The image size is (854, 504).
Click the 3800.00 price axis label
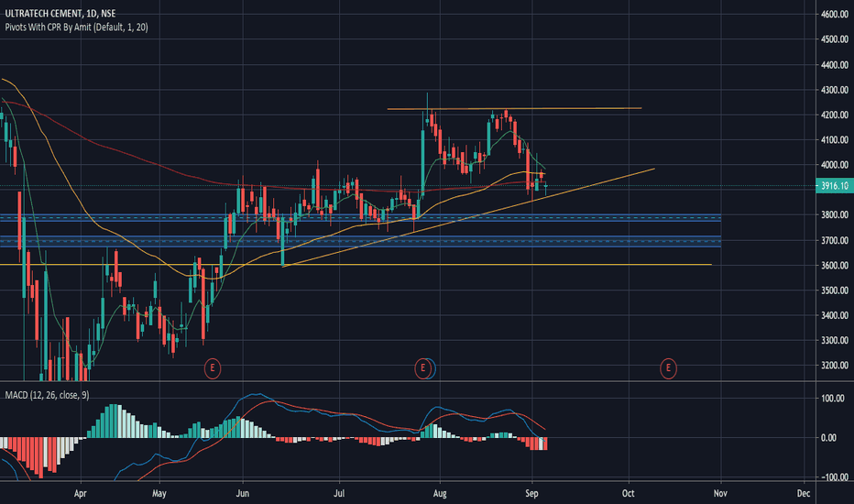[835, 215]
